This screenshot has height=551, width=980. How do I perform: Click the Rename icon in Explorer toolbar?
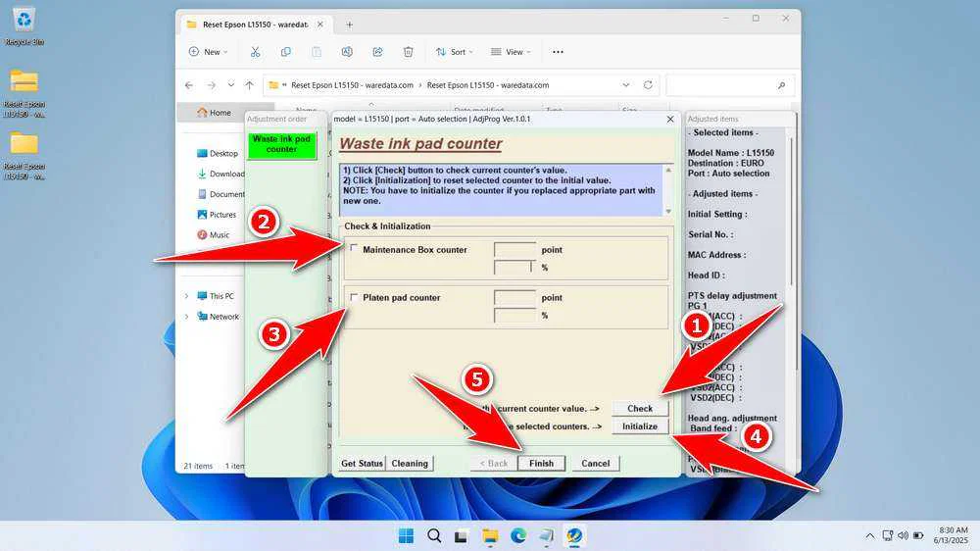coord(347,52)
